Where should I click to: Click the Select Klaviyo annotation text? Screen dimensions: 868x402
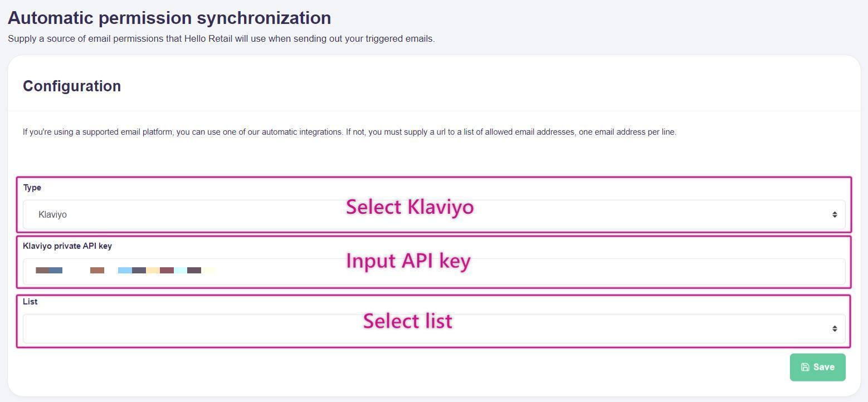click(409, 207)
